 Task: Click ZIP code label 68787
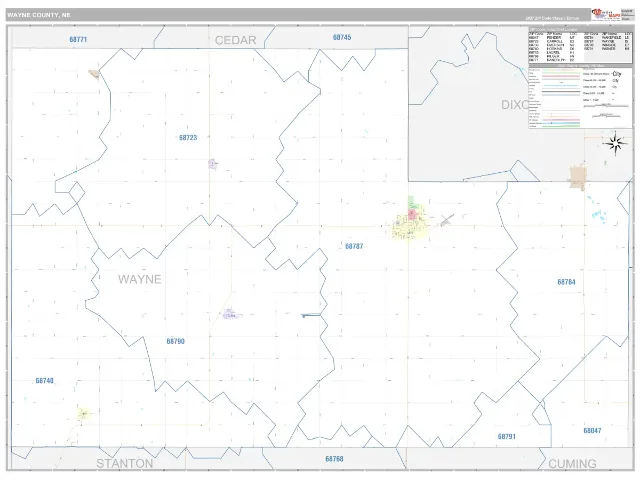point(354,246)
